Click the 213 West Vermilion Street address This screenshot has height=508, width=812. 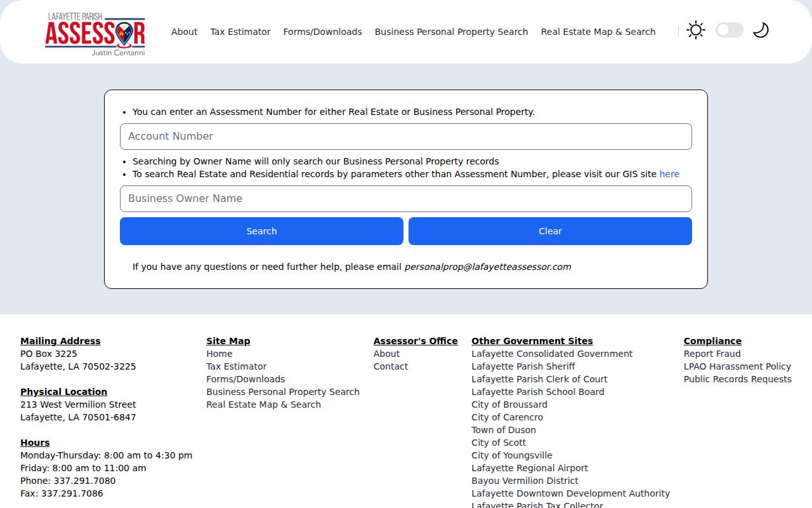pyautogui.click(x=78, y=404)
